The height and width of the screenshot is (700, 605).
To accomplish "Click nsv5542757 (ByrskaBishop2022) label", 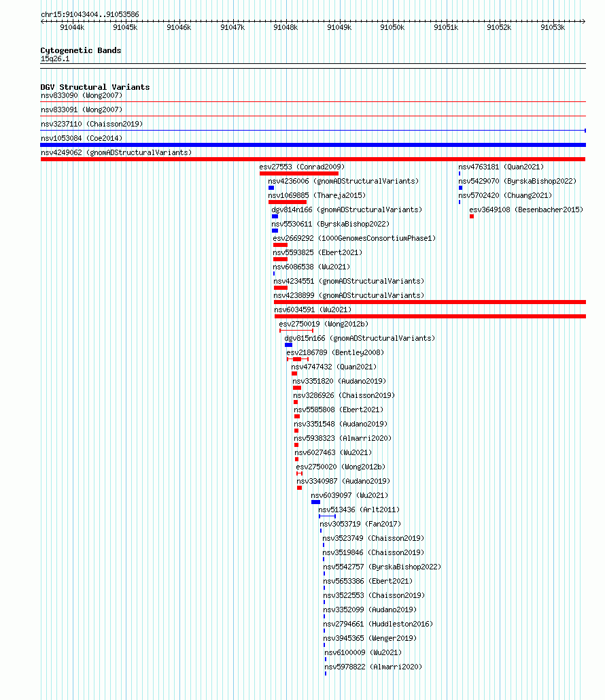I will pyautogui.click(x=382, y=567).
